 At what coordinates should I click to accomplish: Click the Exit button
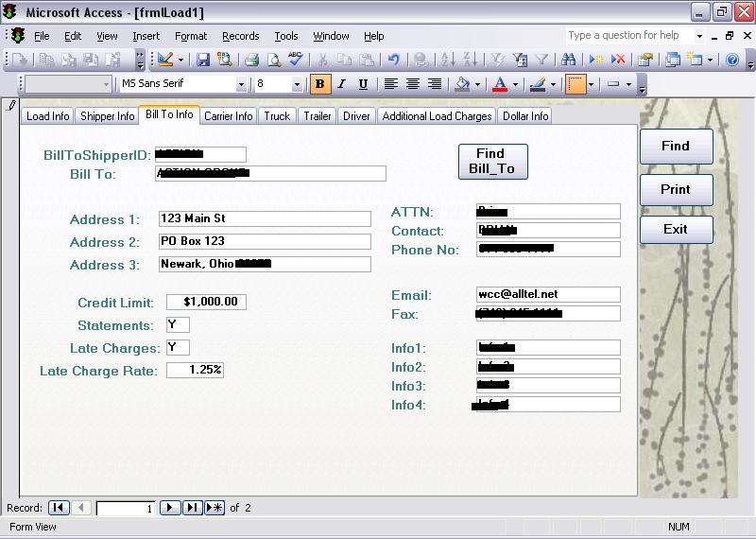point(675,230)
